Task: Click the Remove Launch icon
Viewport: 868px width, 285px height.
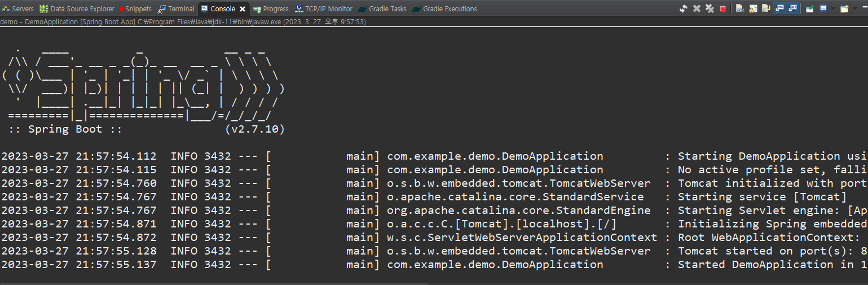Action: 697,8
